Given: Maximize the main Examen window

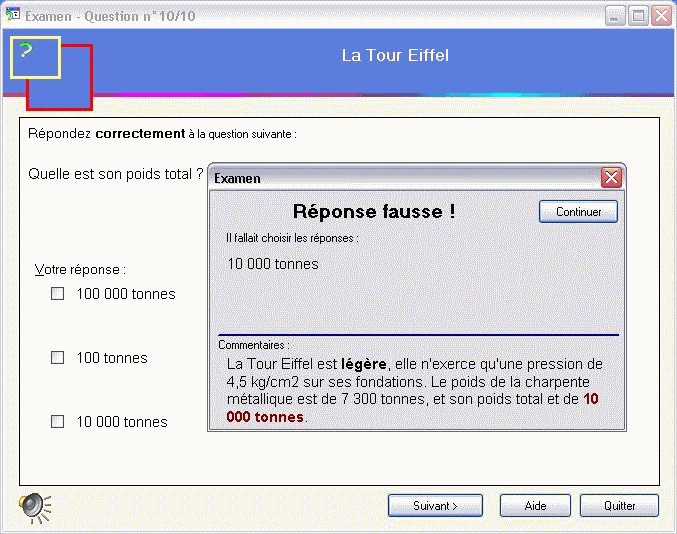Looking at the screenshot, I should 638,16.
